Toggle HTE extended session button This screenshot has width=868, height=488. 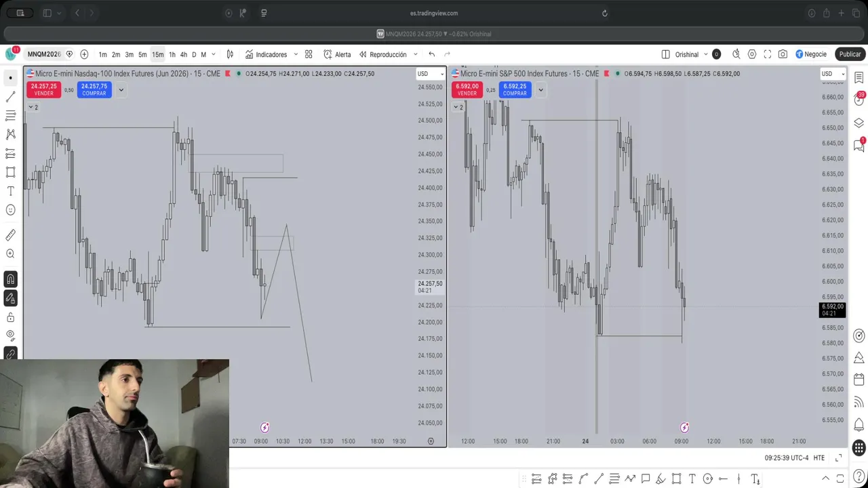pyautogui.click(x=818, y=458)
